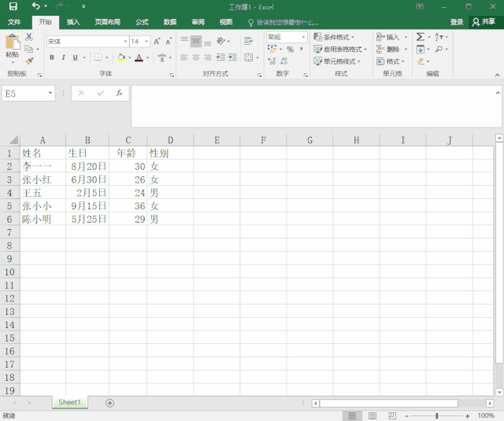Click the AutoSum sigma icon
This screenshot has height=421, width=504.
[x=420, y=37]
